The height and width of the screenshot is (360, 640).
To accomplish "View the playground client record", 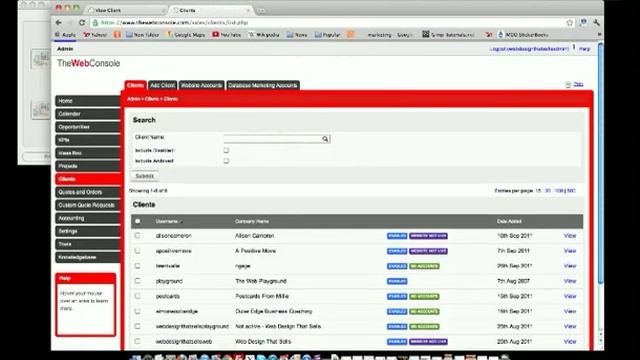I will (570, 281).
